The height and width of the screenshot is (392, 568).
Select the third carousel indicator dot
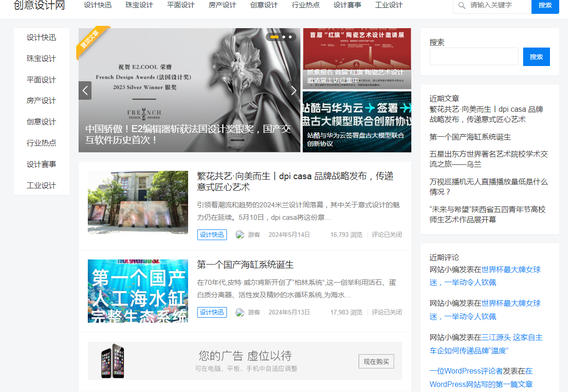click(290, 37)
